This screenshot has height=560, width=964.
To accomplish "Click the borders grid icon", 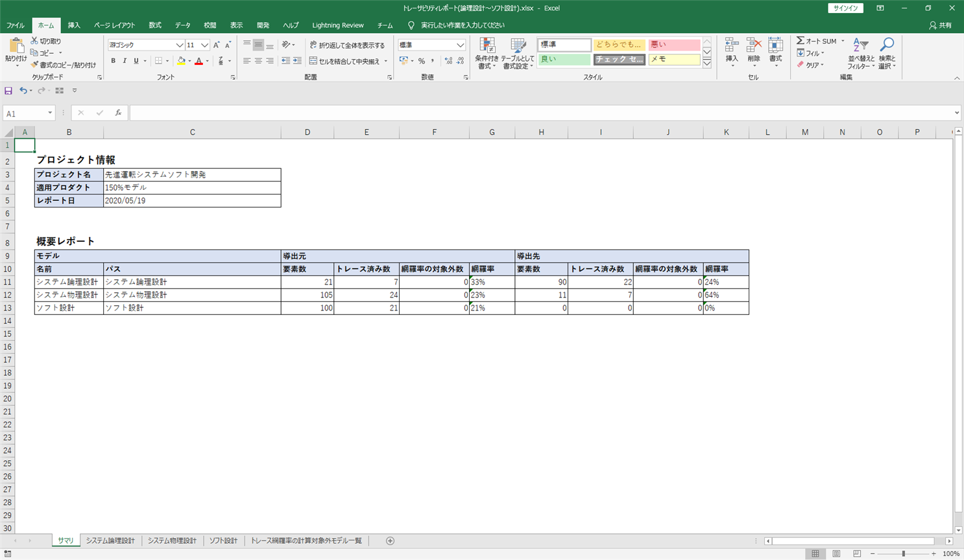I will [x=158, y=61].
